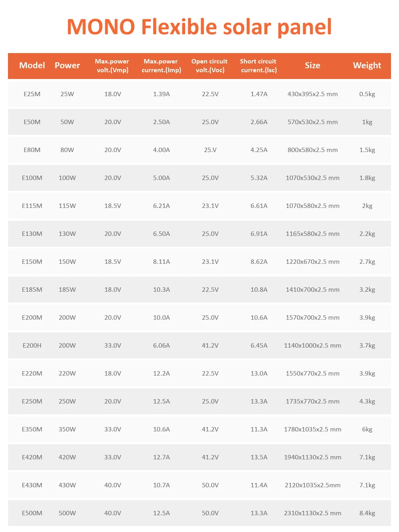Select the Max.power volt.(Vmp) header
The height and width of the screenshot is (532, 399).
click(x=112, y=66)
